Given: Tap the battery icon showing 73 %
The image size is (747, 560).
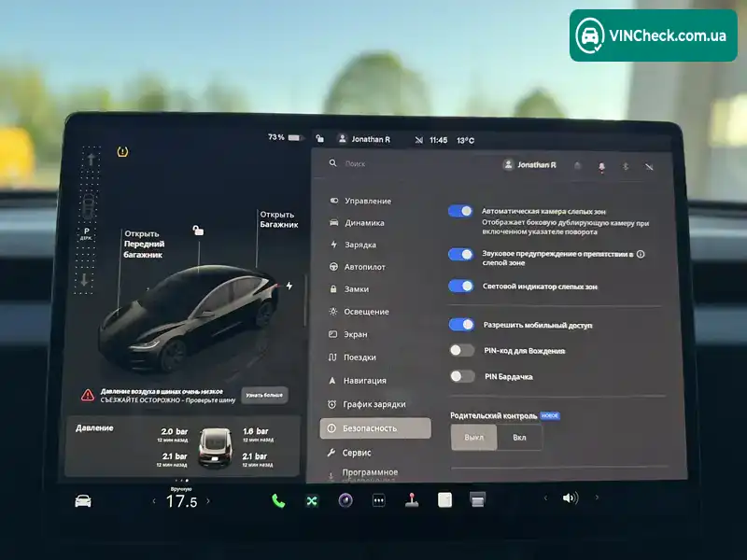Looking at the screenshot, I should click(x=295, y=137).
